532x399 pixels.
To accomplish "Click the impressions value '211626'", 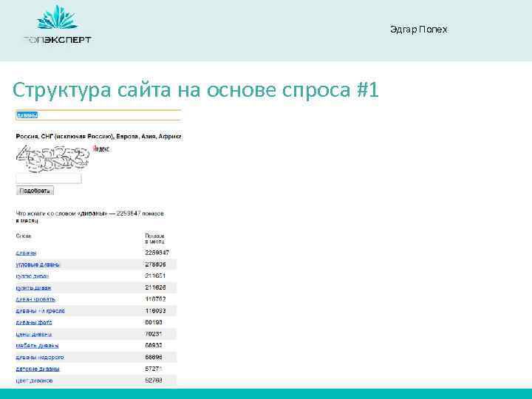I will click(x=155, y=287).
